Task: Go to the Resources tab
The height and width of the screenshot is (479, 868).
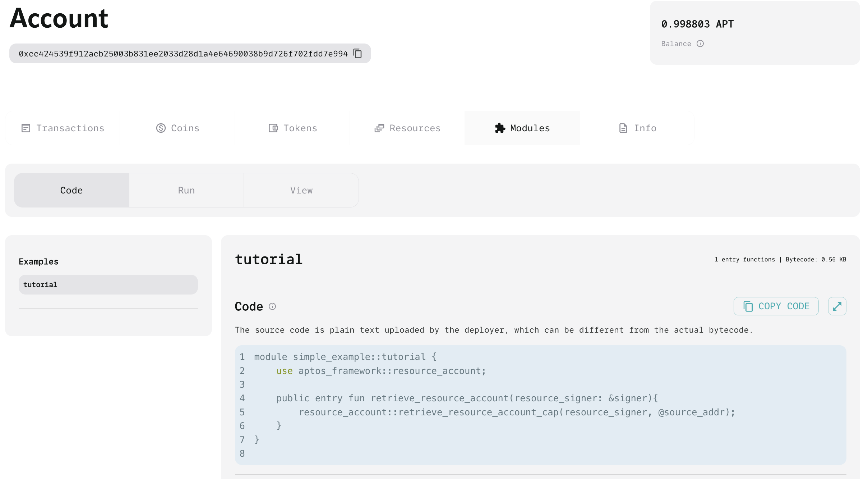Action: pyautogui.click(x=407, y=128)
